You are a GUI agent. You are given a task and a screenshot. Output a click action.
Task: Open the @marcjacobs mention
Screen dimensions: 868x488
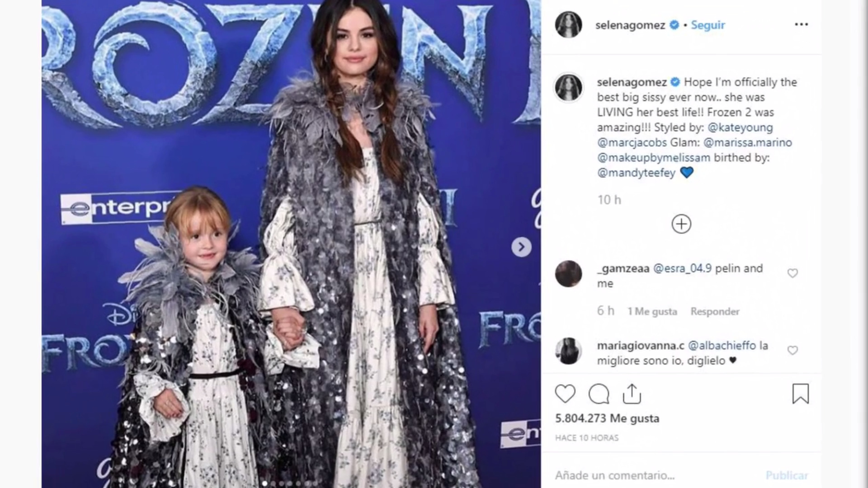pos(632,142)
